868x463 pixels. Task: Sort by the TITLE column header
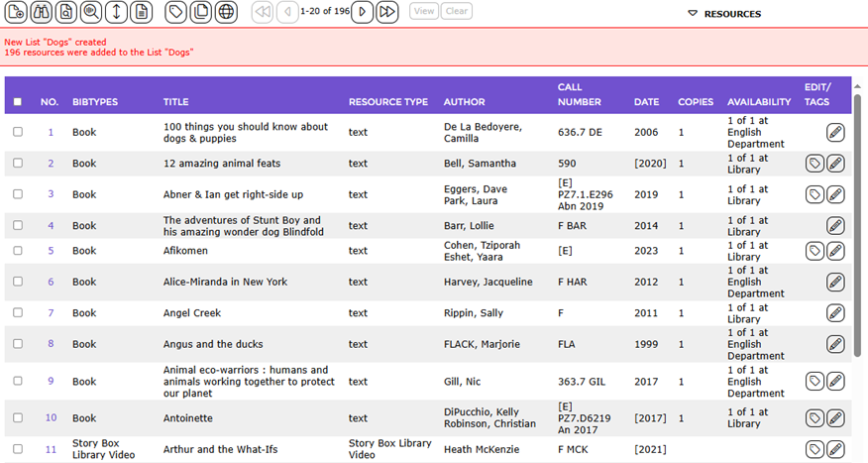pyautogui.click(x=176, y=102)
